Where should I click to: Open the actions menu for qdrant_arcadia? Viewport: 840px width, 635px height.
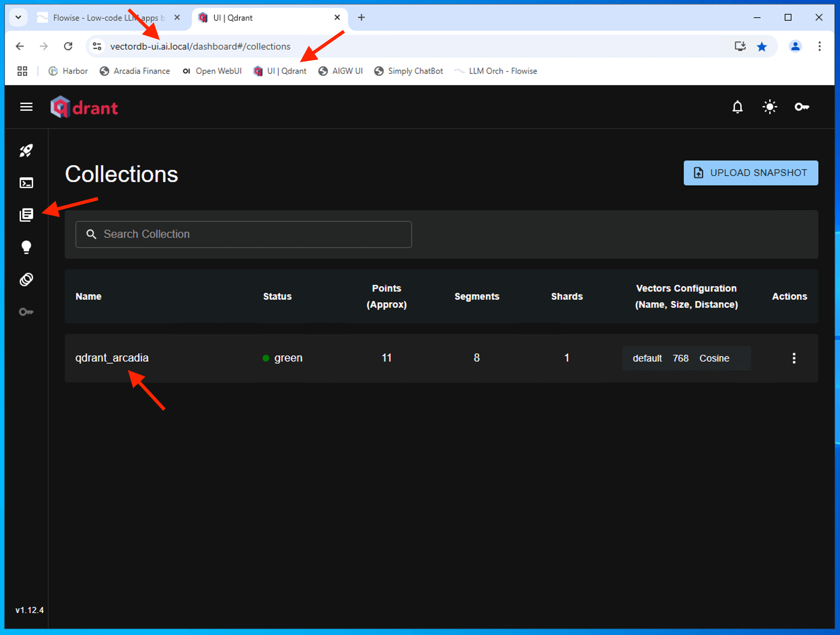tap(794, 358)
